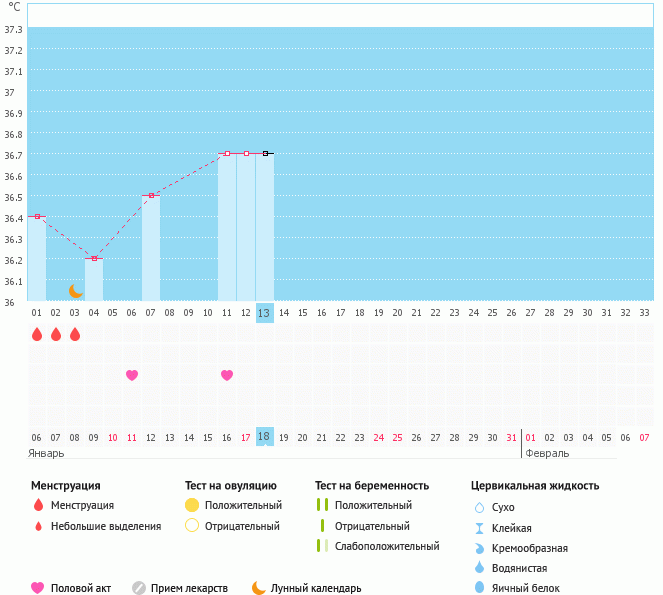Image resolution: width=663 pixels, height=595 pixels.
Task: Click the 36.4 data point on day 01
Action: point(37,216)
